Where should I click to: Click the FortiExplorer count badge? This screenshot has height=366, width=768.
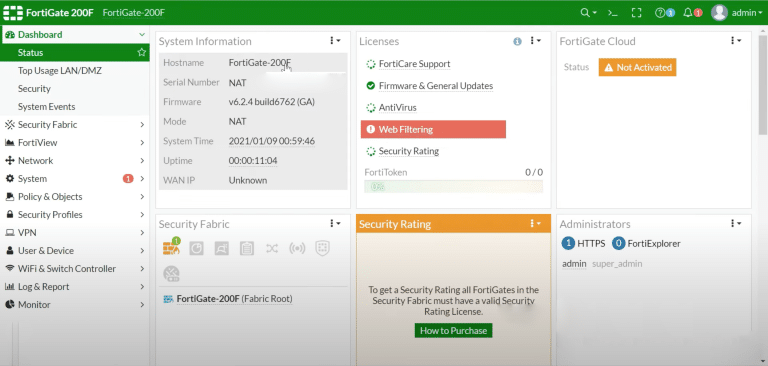[619, 243]
